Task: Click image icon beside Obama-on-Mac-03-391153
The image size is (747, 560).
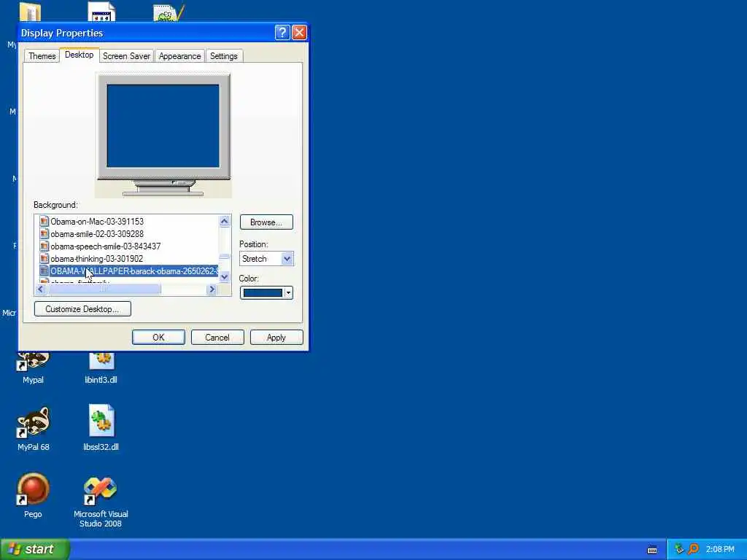Action: (44, 221)
